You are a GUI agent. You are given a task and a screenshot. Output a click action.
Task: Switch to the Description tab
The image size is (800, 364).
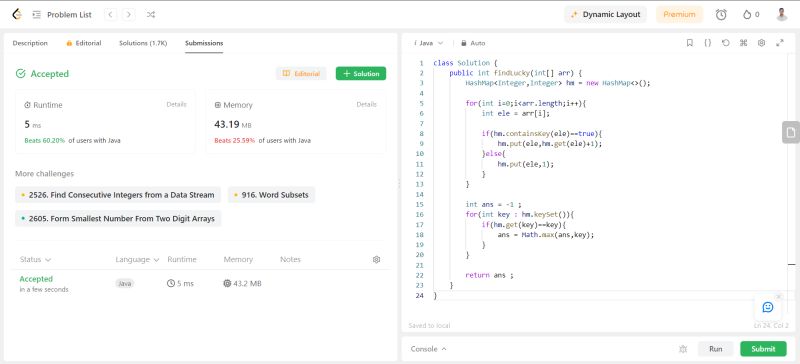point(30,43)
